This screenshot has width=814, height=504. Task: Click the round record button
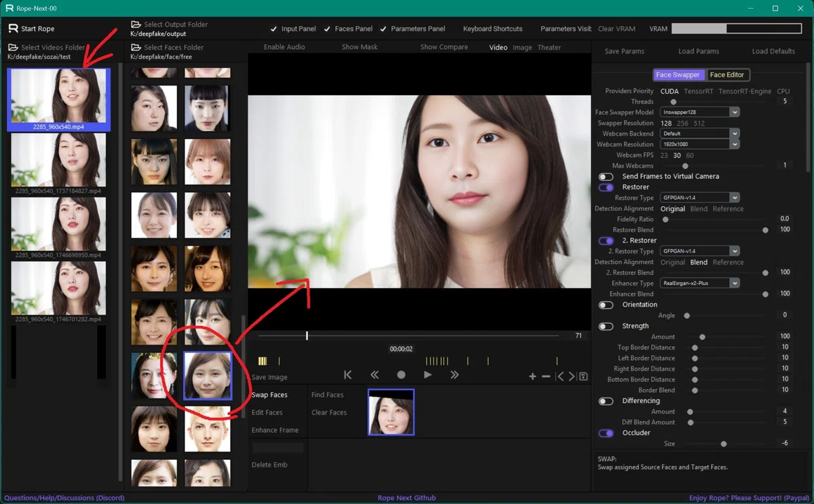click(x=401, y=374)
